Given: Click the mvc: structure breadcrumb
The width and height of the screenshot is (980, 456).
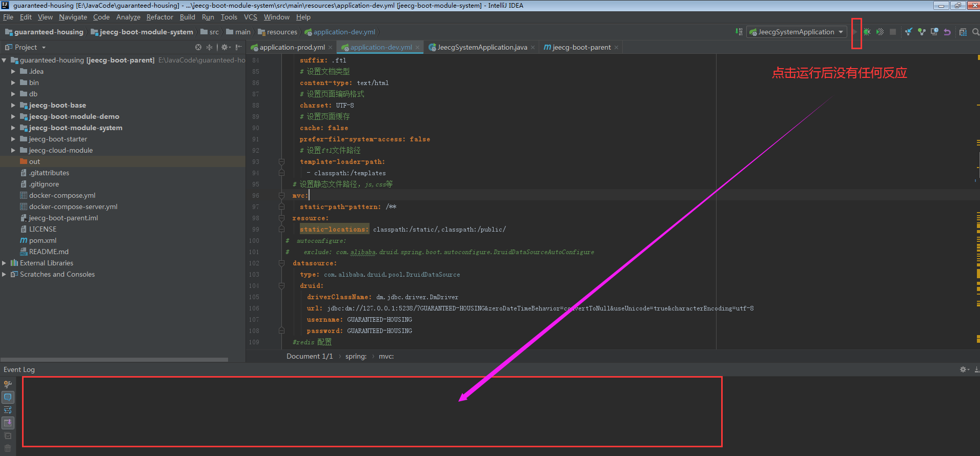Looking at the screenshot, I should (386, 356).
